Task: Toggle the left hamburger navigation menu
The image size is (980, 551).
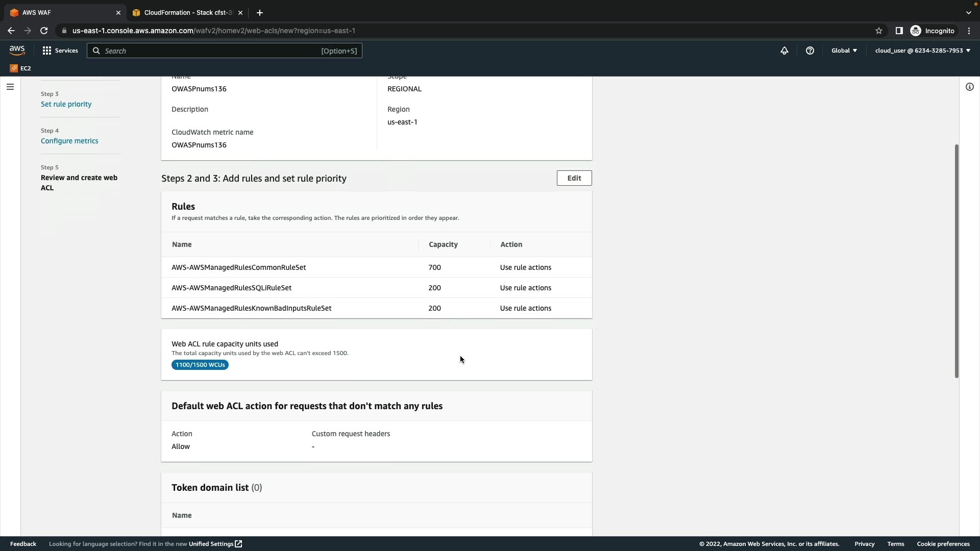Action: 10,87
